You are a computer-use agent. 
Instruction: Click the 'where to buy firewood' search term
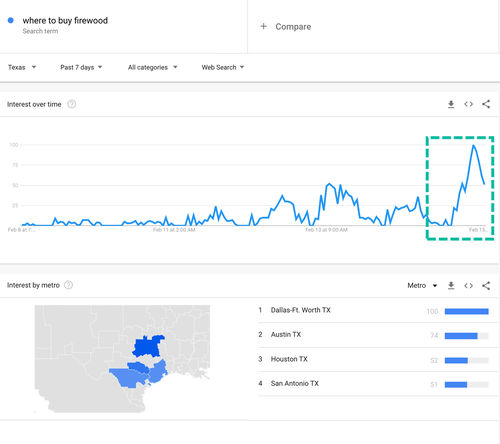65,21
